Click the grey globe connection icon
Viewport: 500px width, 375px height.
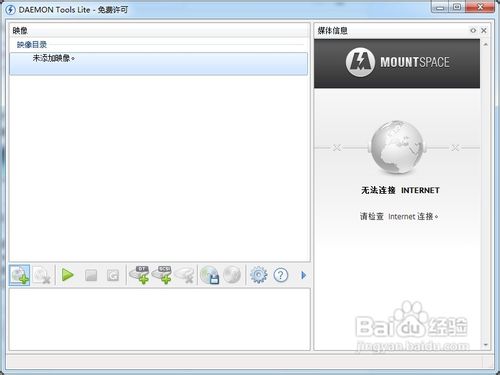[397, 147]
